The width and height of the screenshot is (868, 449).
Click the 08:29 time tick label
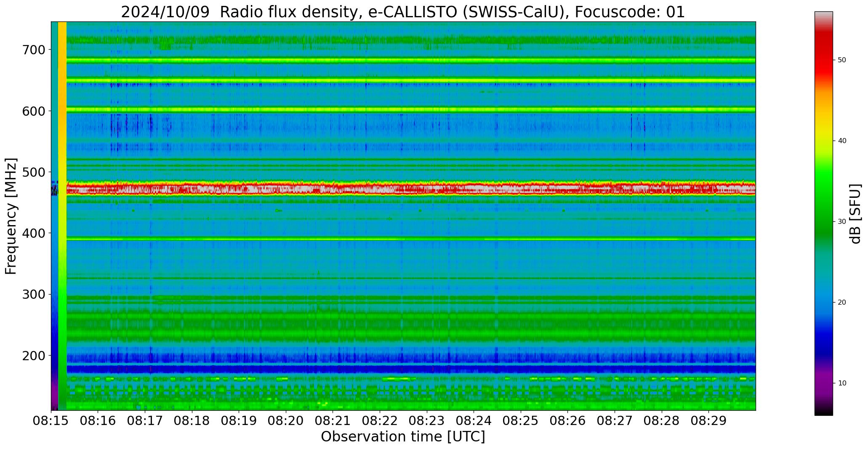[709, 421]
